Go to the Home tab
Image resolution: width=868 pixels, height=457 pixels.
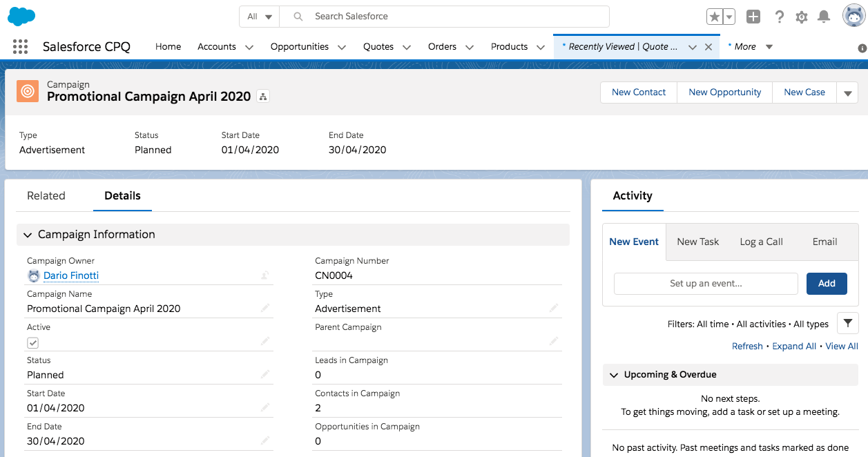(x=168, y=47)
